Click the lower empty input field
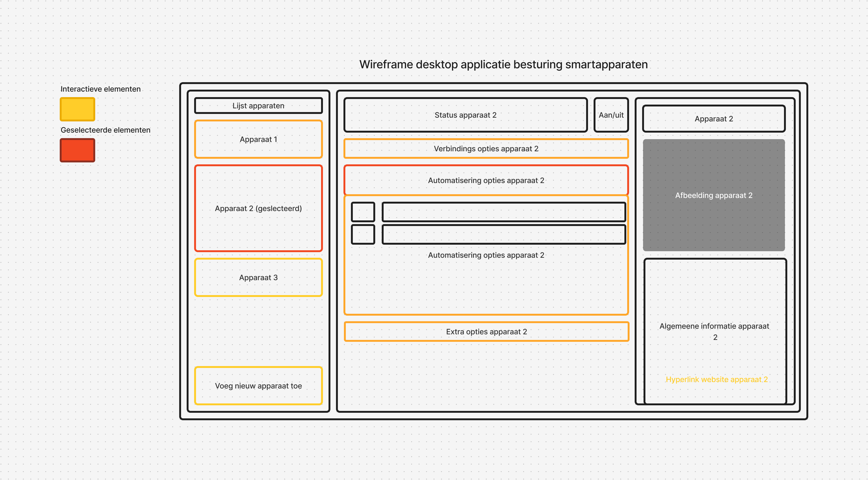Image resolution: width=868 pixels, height=480 pixels. [504, 234]
